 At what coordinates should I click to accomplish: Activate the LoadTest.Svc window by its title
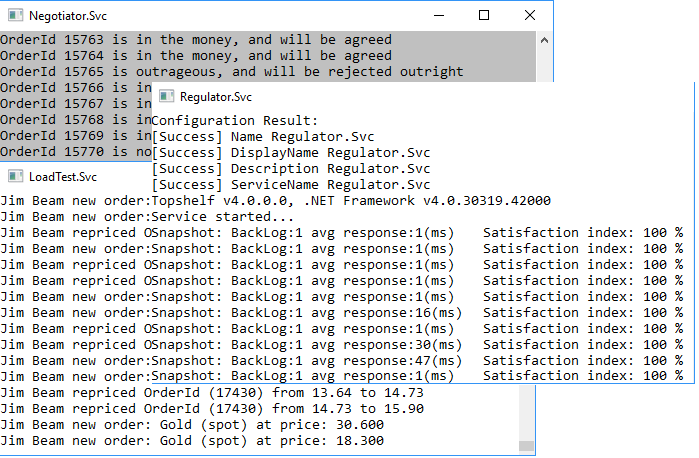click(62, 177)
